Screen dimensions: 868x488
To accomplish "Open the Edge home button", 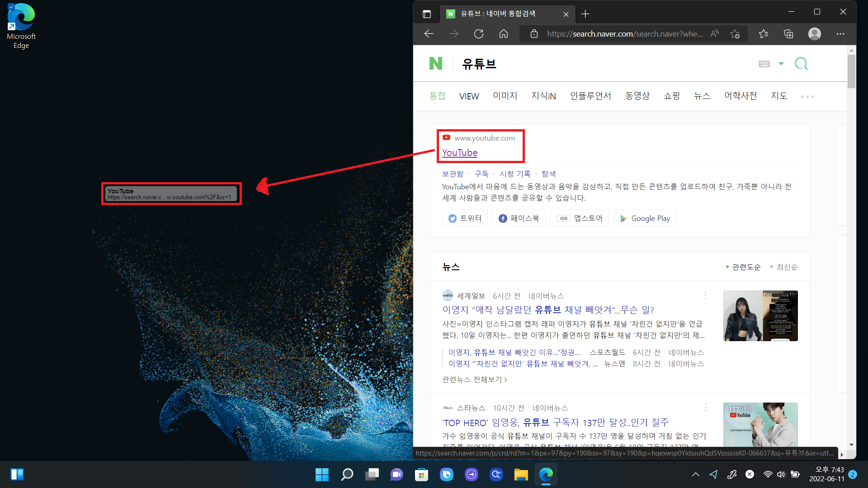I will 504,34.
